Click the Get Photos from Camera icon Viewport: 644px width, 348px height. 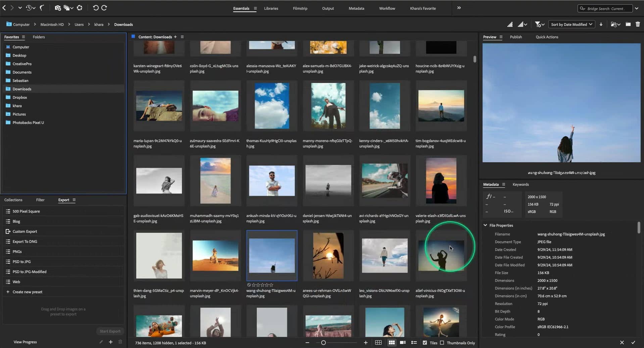tap(58, 8)
